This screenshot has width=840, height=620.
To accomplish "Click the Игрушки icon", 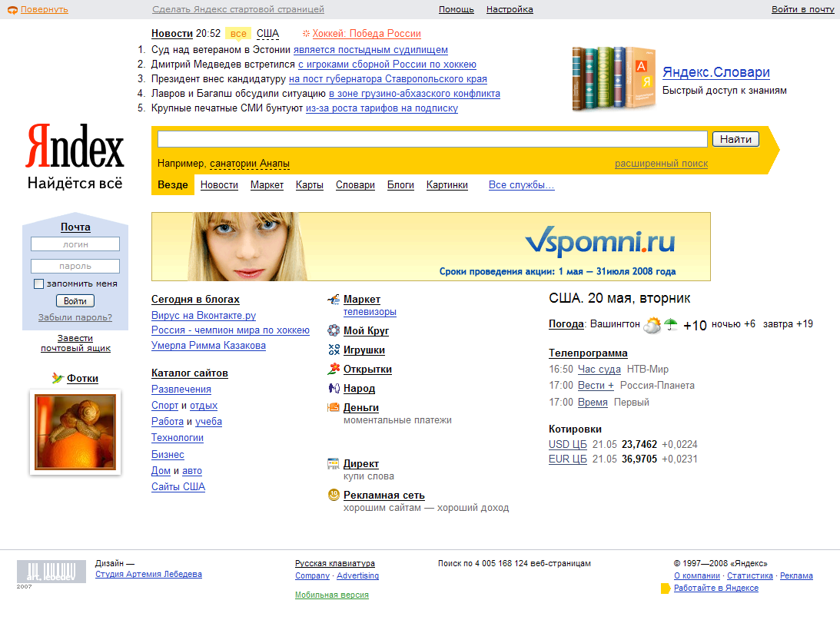I will click(334, 350).
